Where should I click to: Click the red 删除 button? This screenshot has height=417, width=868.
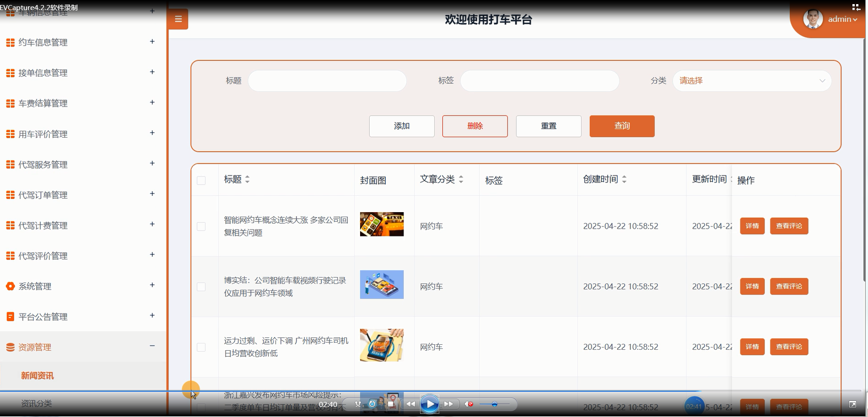click(475, 126)
